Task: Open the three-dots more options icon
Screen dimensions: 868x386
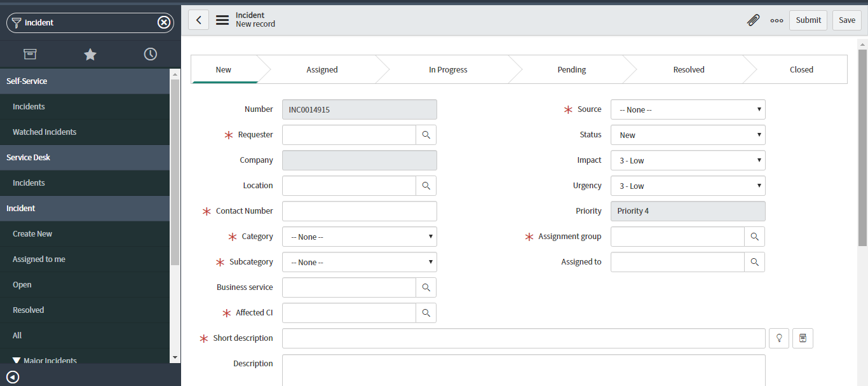Action: tap(776, 20)
